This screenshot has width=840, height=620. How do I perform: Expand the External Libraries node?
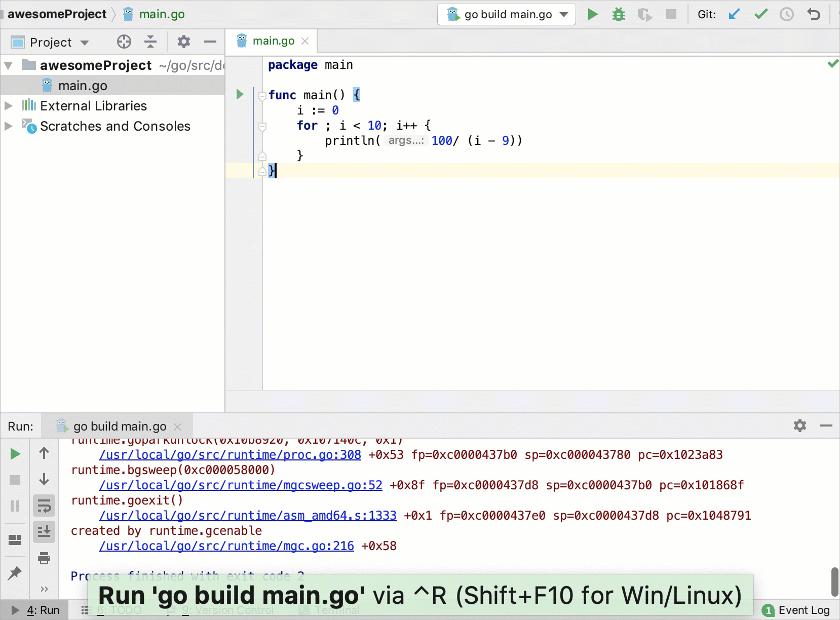click(x=8, y=106)
